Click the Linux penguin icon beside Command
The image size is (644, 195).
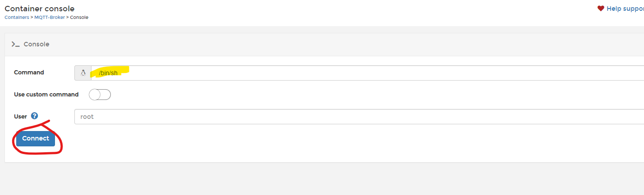point(83,73)
